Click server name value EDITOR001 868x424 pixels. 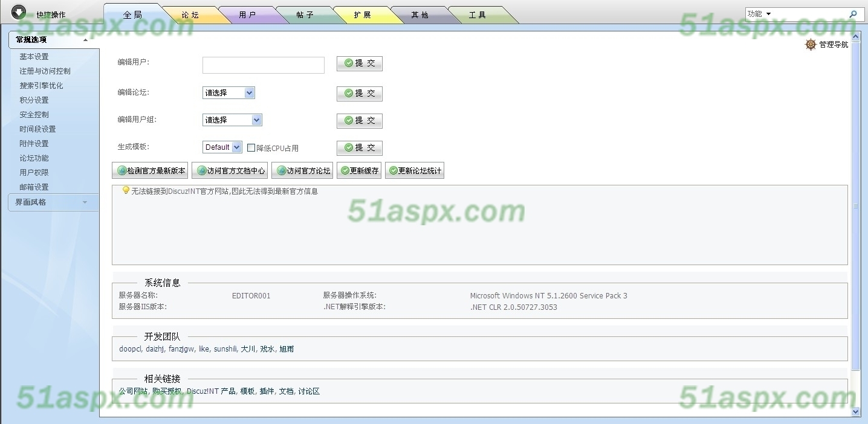click(251, 296)
